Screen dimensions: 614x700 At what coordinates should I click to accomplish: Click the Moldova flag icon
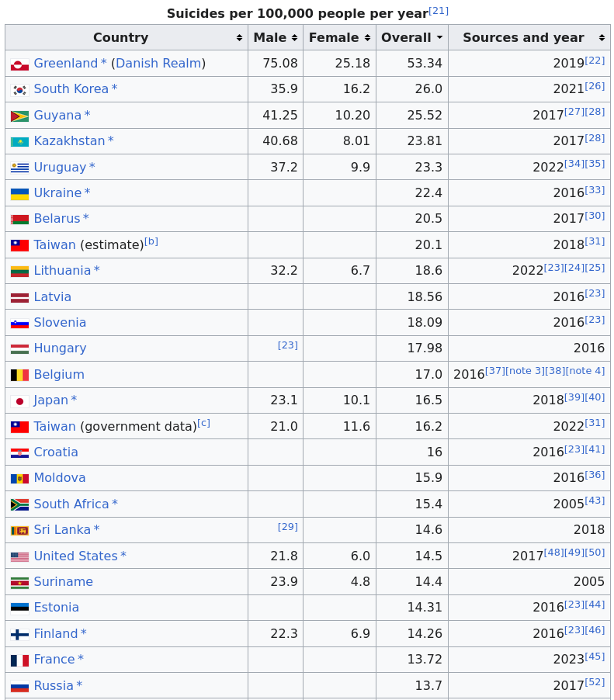[x=19, y=479]
